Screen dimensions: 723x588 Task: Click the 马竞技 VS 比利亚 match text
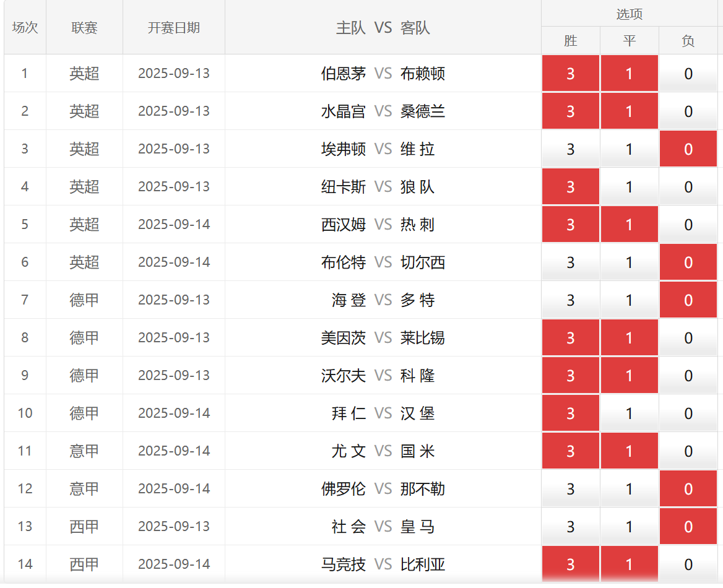pyautogui.click(x=383, y=564)
